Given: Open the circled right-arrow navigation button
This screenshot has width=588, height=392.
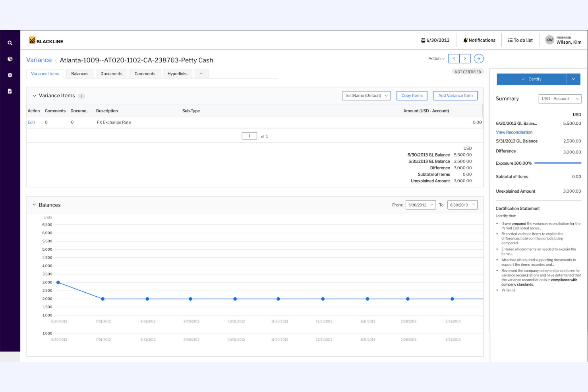Looking at the screenshot, I should tap(478, 58).
